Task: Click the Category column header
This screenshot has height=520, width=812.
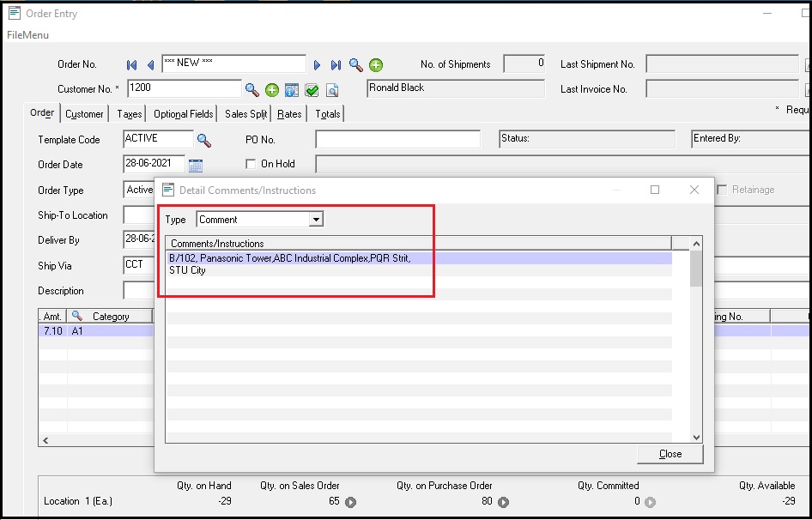Action: coord(109,316)
